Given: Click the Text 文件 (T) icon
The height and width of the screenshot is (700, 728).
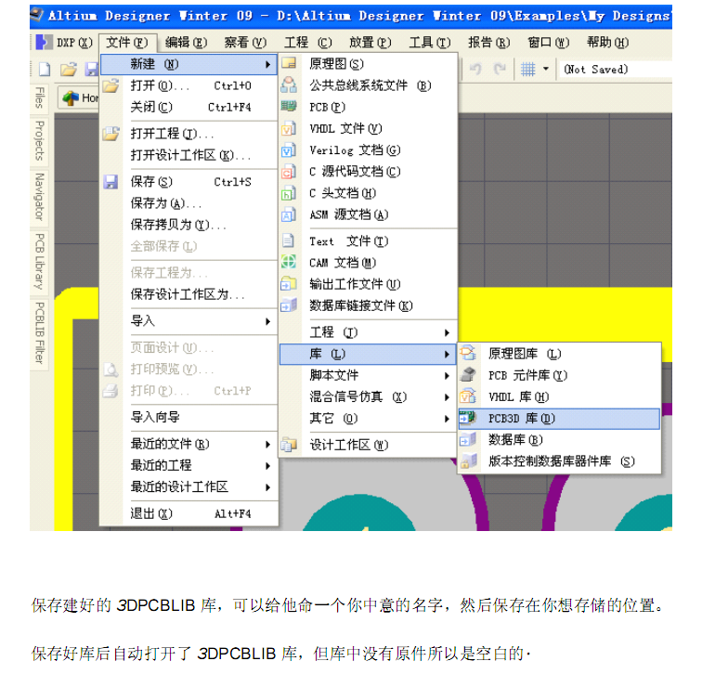Looking at the screenshot, I should [289, 240].
